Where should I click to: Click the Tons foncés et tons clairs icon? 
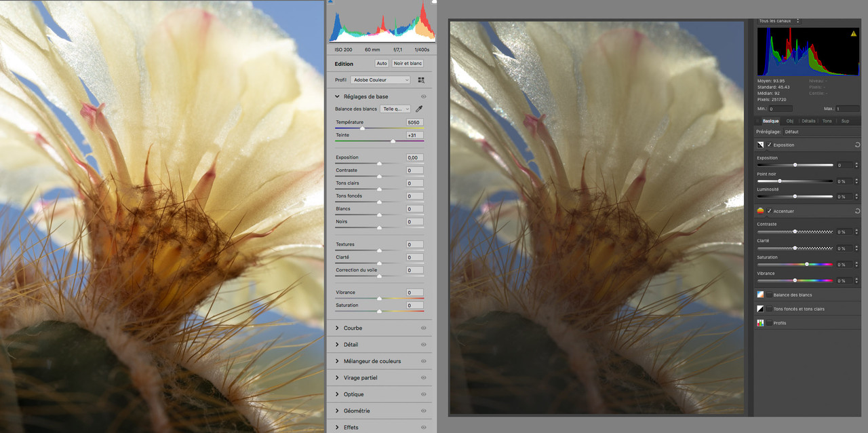click(760, 309)
